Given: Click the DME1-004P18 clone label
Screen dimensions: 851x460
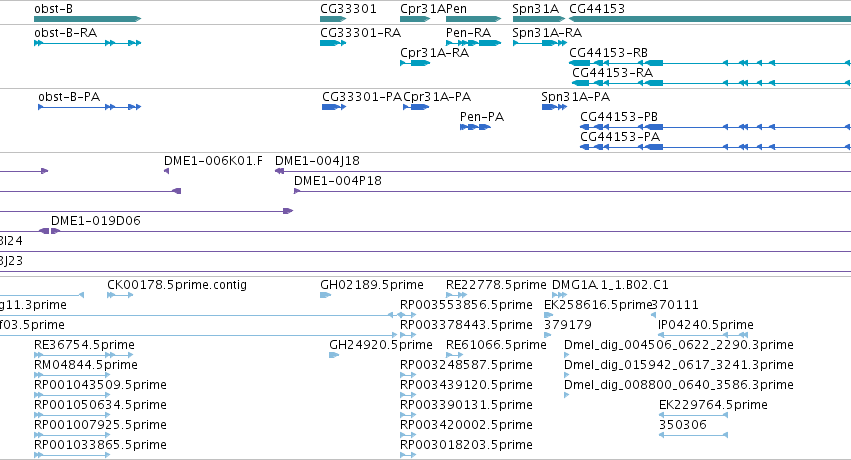Looking at the screenshot, I should [338, 181].
